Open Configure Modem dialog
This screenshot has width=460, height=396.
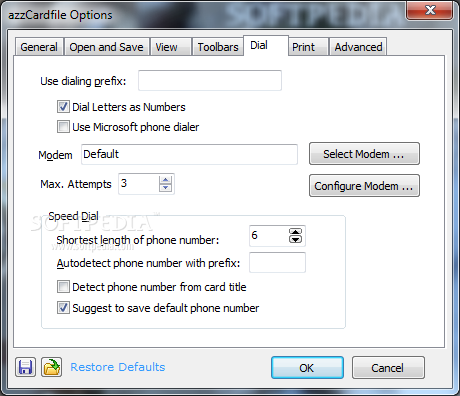(x=364, y=186)
